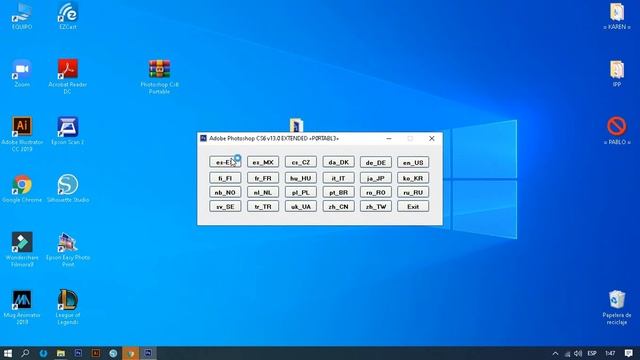The height and width of the screenshot is (360, 640).
Task: Choose the es_MX language button
Action: click(263, 162)
